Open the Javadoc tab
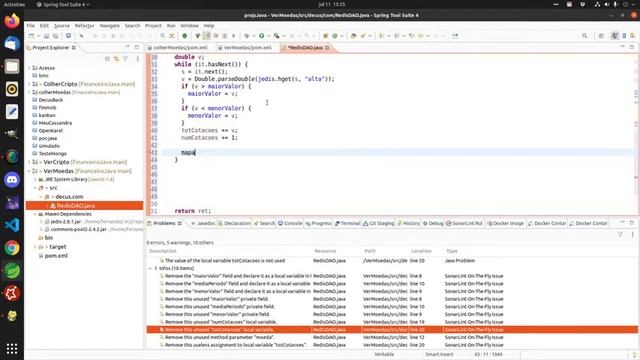This screenshot has height=360, width=640. point(203,223)
